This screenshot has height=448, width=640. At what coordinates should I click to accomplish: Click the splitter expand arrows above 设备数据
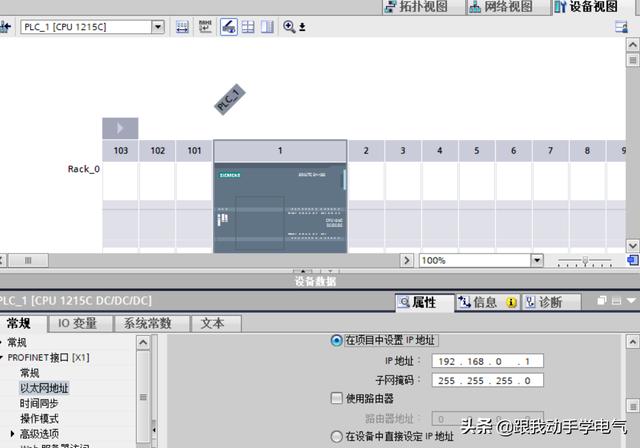point(316,271)
